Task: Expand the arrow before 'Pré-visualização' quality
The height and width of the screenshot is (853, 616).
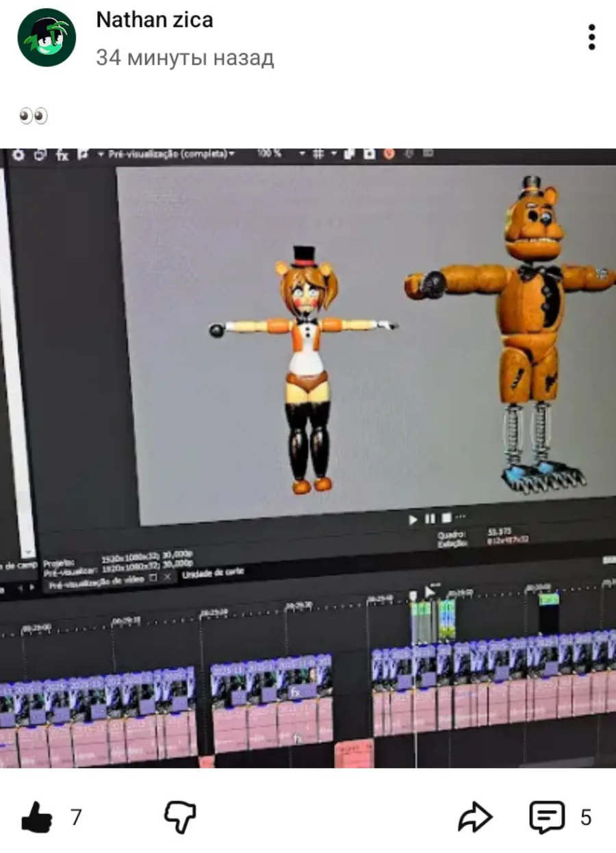Action: coord(101,155)
